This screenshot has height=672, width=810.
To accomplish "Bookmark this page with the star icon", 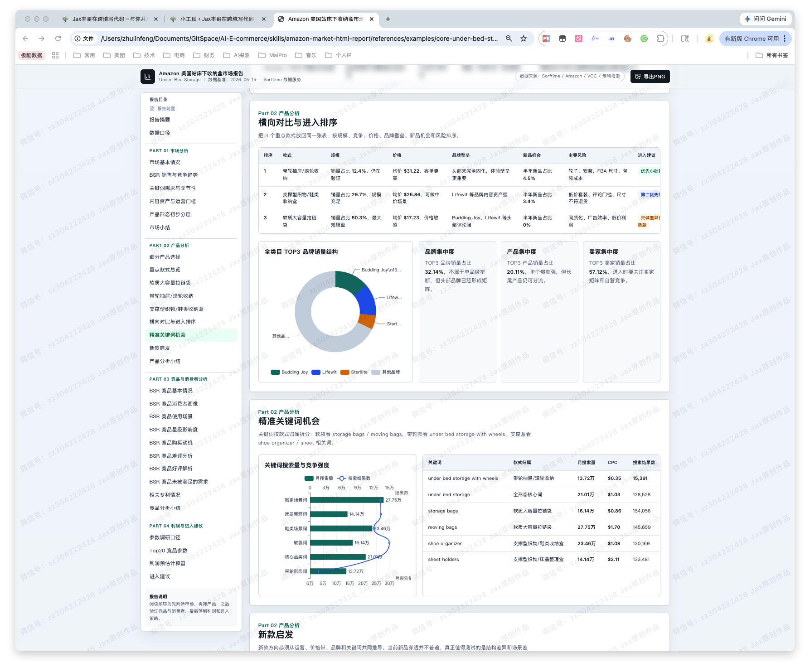I will (x=524, y=39).
